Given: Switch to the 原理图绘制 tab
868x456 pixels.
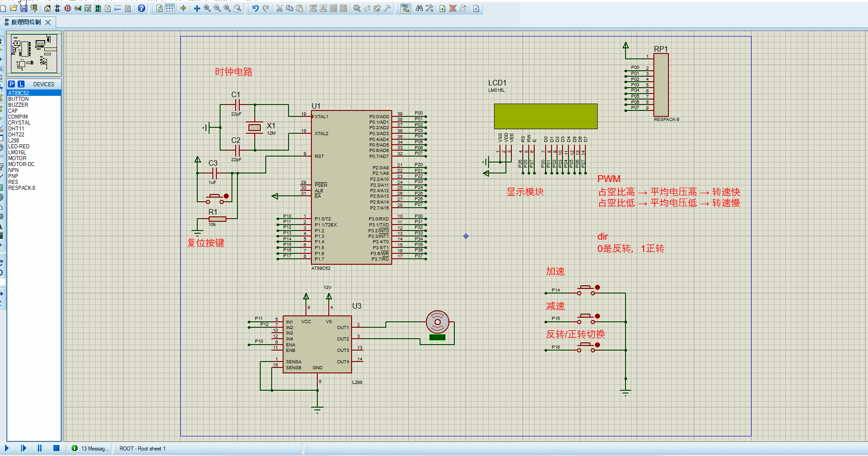Looking at the screenshot, I should click(26, 22).
